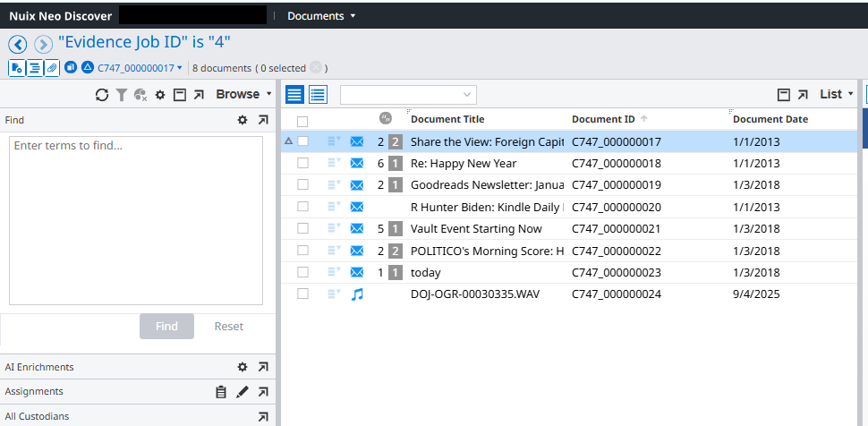Check the box for R Hunter Biden Kindle row
The width and height of the screenshot is (868, 426).
(x=302, y=206)
